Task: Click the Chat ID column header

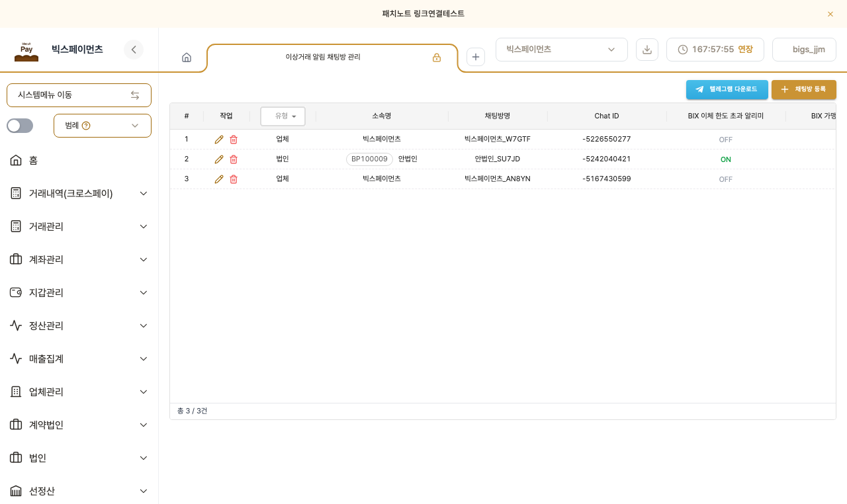Action: coord(607,116)
